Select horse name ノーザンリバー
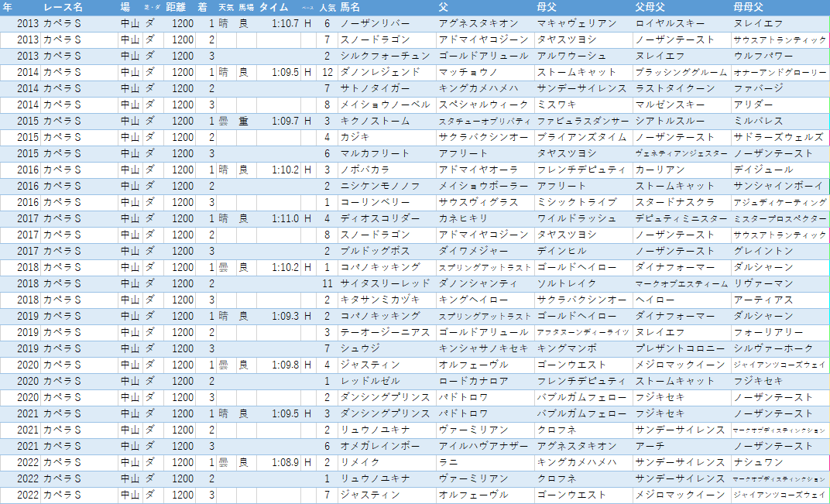 coord(375,23)
